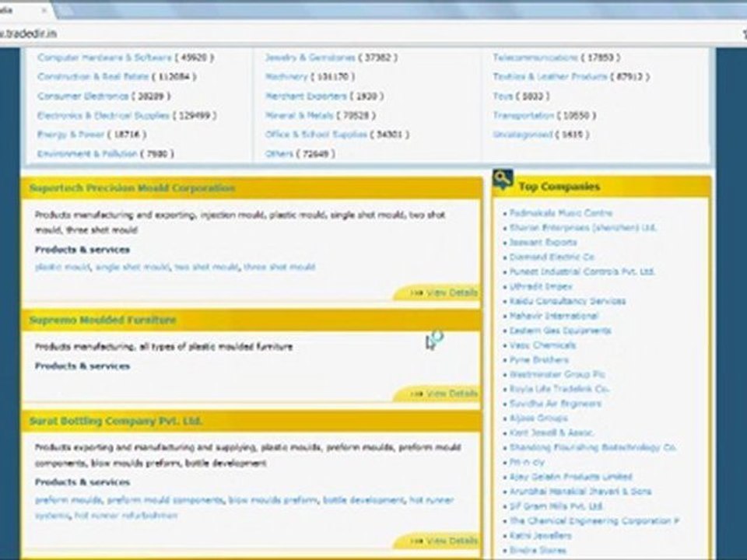Open Computer Hardware & Software category
This screenshot has height=560, width=747.
tap(104, 58)
